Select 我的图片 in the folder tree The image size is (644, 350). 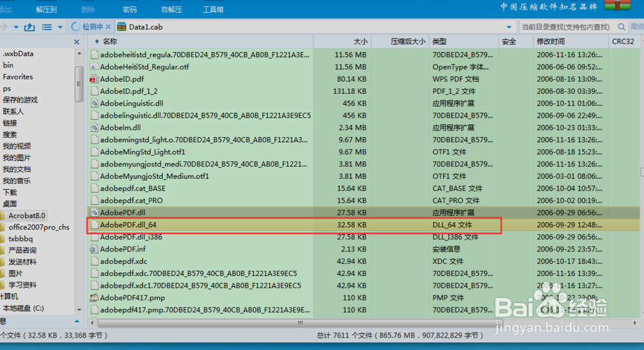point(17,158)
